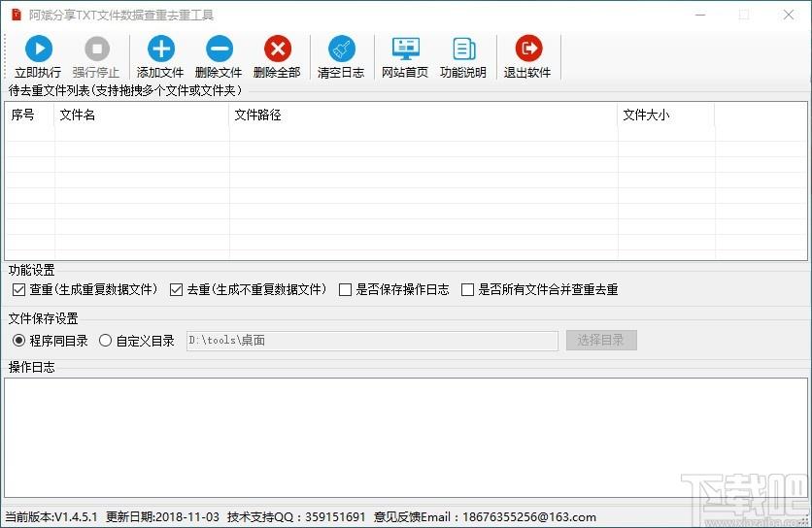Screen dimensions: 812x528
Task: Click the 当前版本:V1.4.5.1 status text
Action: (51, 516)
